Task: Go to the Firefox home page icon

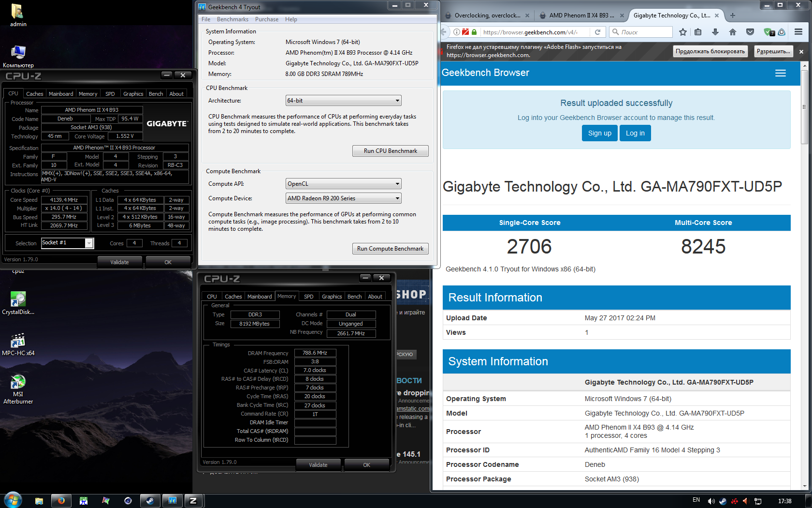Action: tap(733, 32)
